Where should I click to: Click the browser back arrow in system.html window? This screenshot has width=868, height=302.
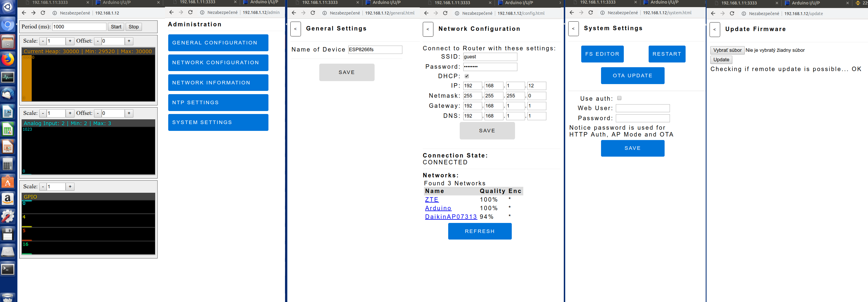pos(572,13)
